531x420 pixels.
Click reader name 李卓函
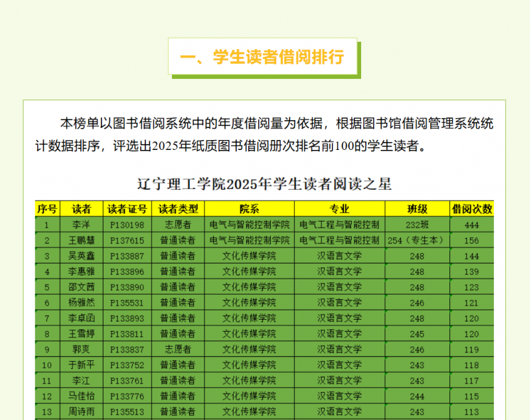click(81, 318)
